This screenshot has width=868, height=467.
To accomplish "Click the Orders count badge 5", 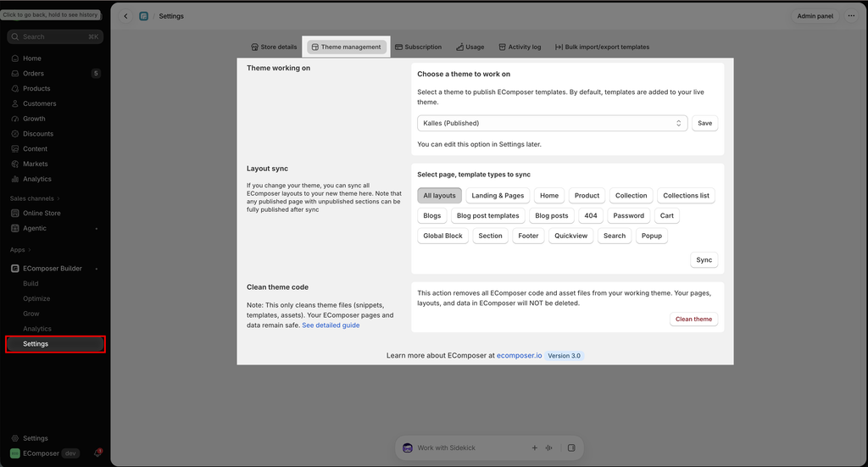I will click(x=96, y=73).
